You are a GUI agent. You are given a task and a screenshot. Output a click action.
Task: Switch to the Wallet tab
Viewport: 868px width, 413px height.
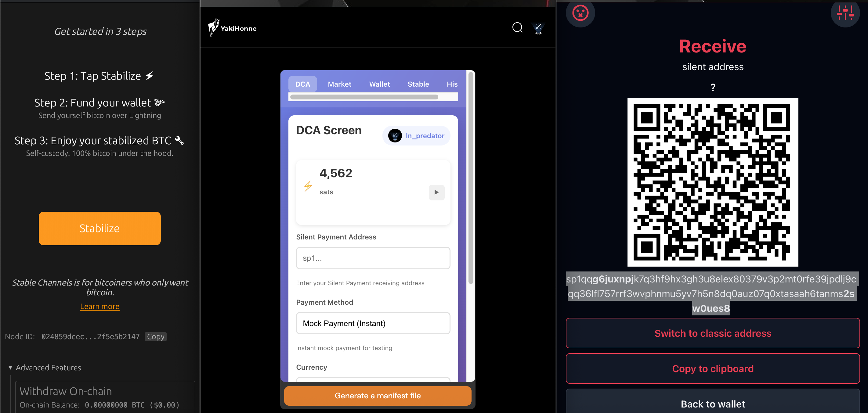(379, 84)
